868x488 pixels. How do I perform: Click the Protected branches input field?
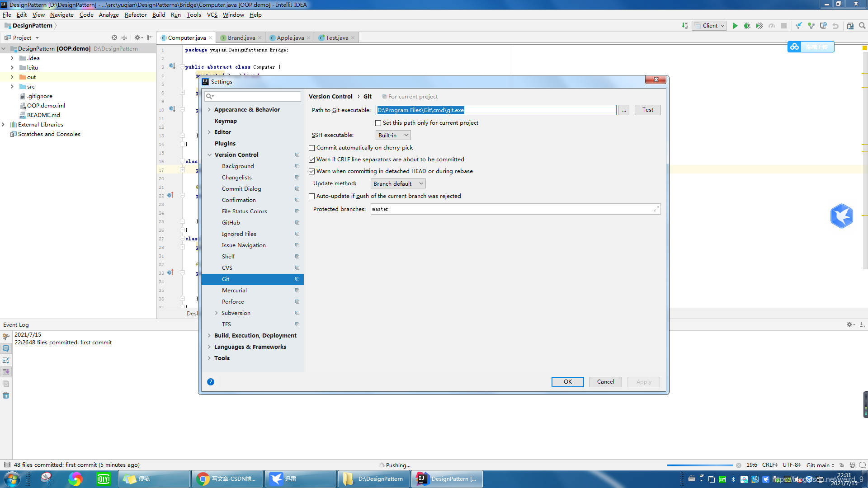tap(511, 209)
